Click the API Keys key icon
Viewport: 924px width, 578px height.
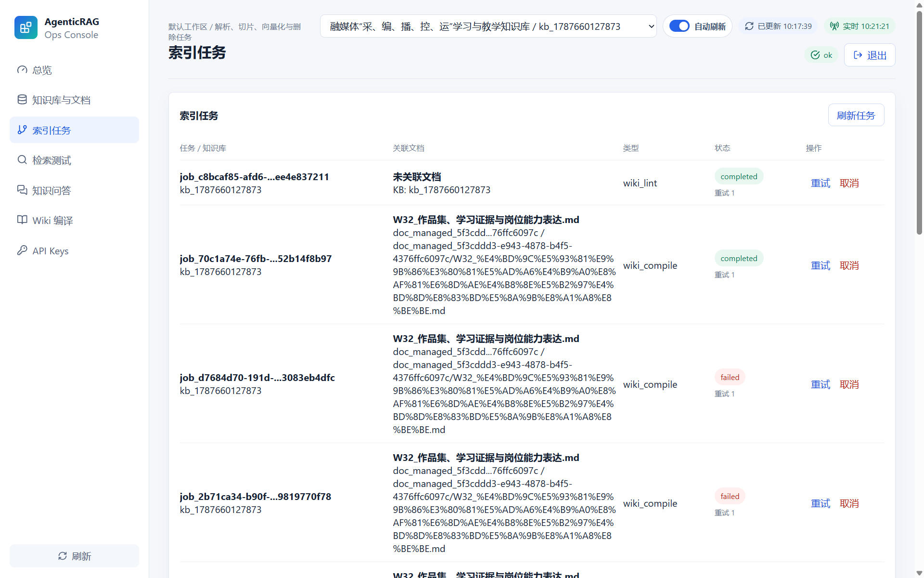tap(22, 250)
